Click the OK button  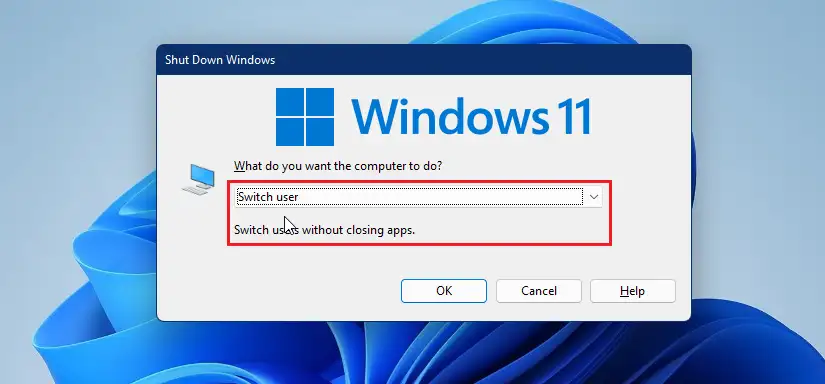pos(444,291)
